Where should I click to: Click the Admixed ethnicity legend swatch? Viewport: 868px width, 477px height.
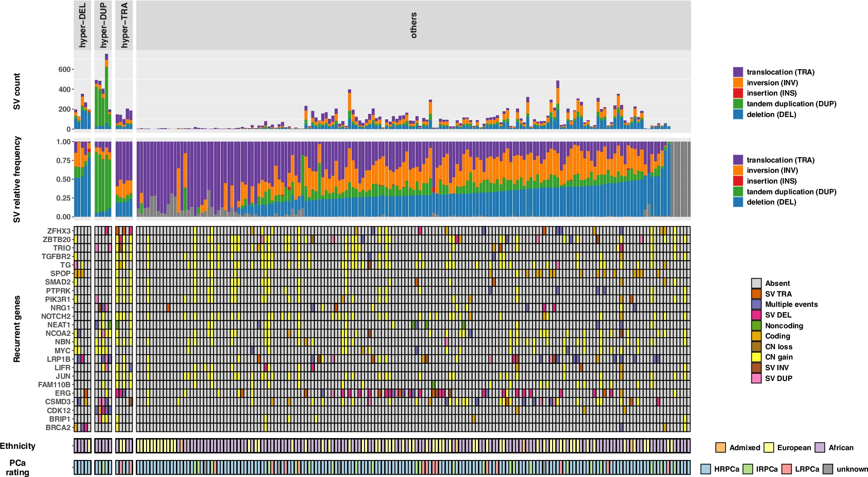(721, 448)
